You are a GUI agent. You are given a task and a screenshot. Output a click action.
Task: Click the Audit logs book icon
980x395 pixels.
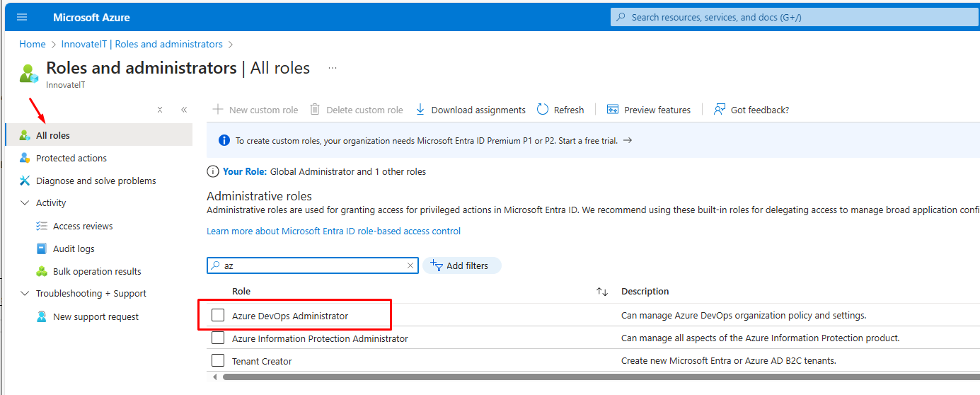click(41, 248)
